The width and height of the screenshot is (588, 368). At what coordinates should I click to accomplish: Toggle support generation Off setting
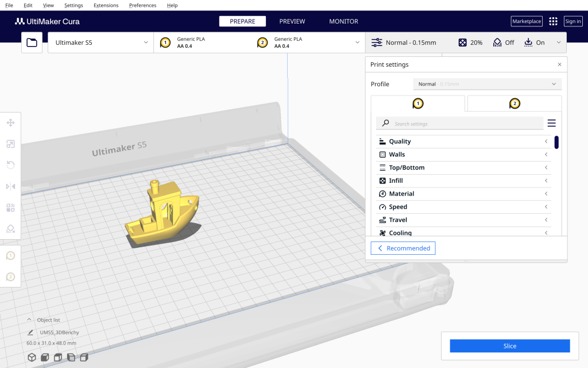coord(504,42)
